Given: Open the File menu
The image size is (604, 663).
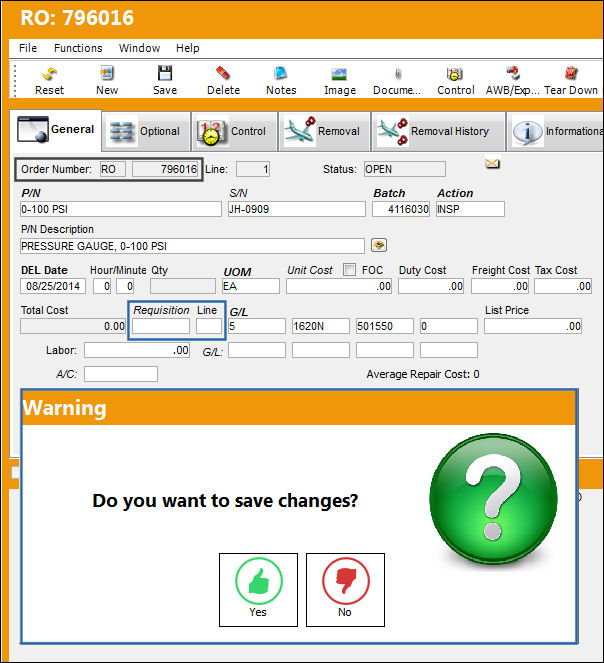Looking at the screenshot, I should (x=28, y=48).
